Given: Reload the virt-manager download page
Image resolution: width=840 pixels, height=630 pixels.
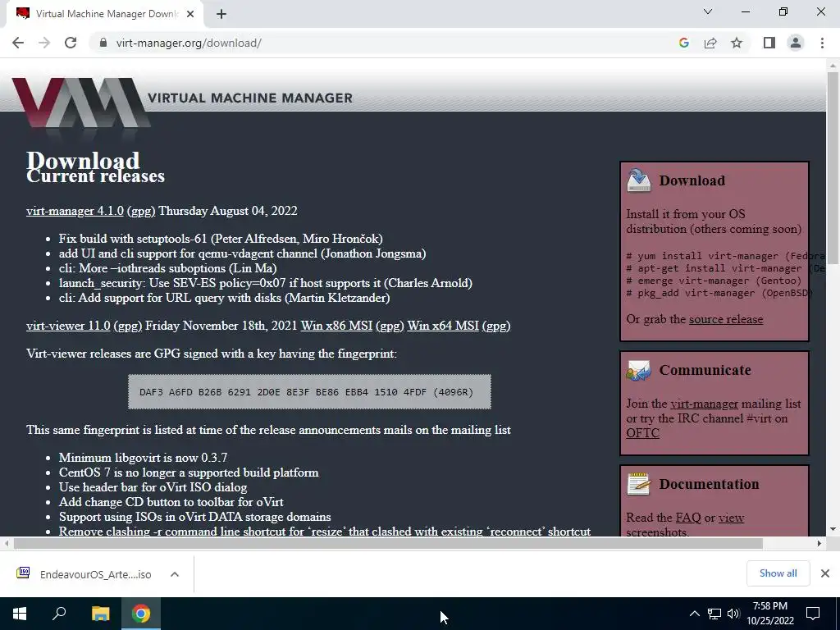Looking at the screenshot, I should tap(71, 43).
